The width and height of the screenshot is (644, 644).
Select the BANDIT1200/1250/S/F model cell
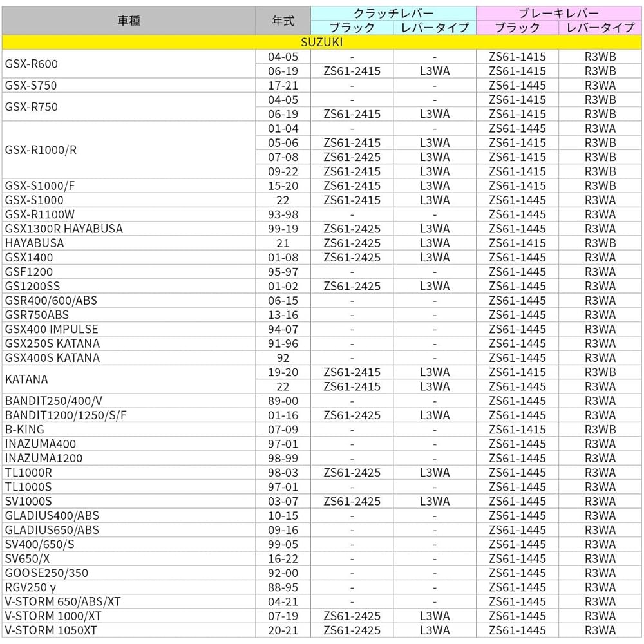(x=129, y=415)
